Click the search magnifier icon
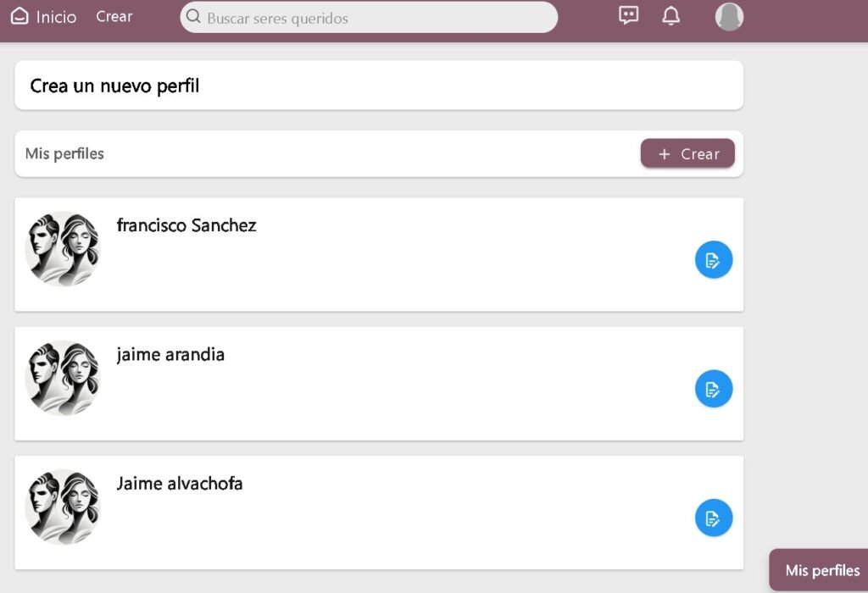 pos(194,17)
